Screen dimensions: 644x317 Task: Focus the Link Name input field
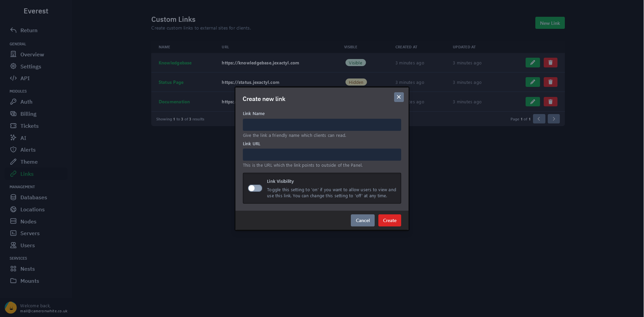click(322, 125)
